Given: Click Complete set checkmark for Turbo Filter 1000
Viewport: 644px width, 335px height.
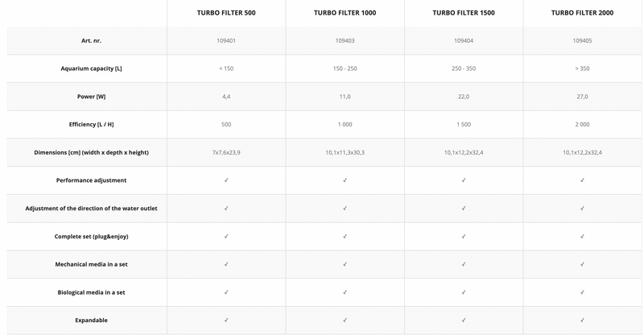Looking at the screenshot, I should [345, 237].
